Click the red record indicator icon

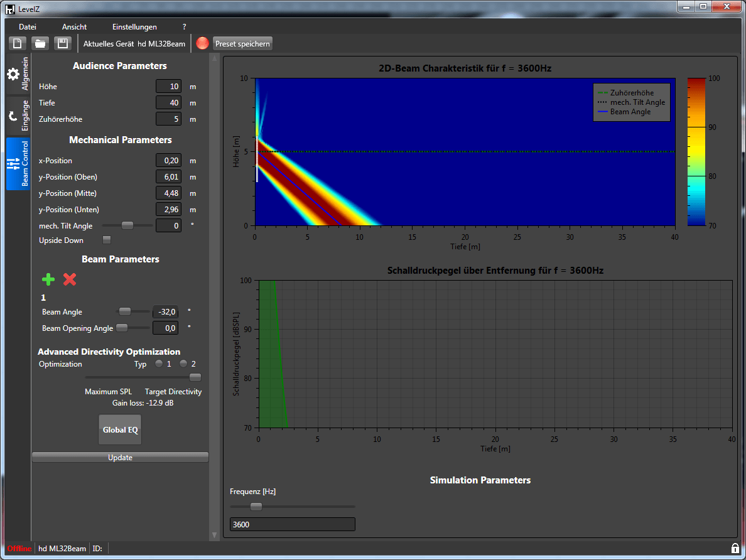coord(202,43)
